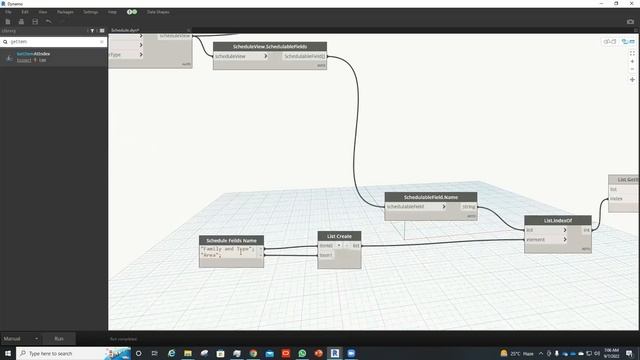Open the View menu
Viewport: 640px width, 360px height.
[43, 12]
